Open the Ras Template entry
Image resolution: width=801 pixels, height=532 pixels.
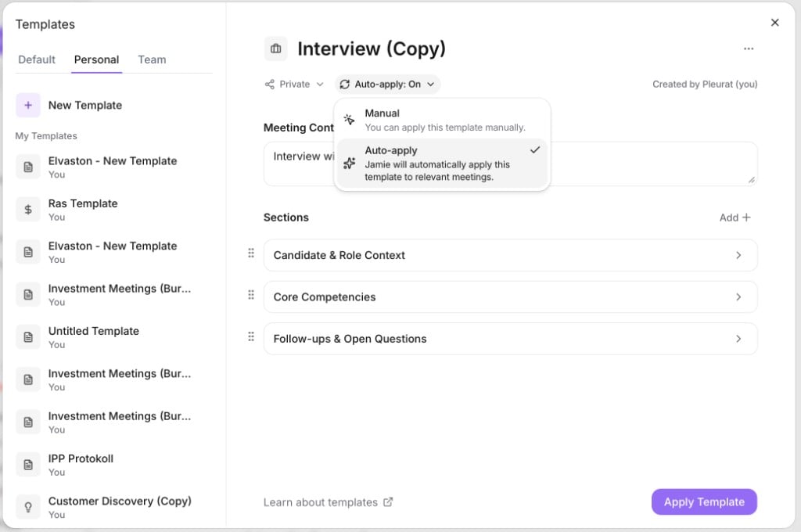113,210
